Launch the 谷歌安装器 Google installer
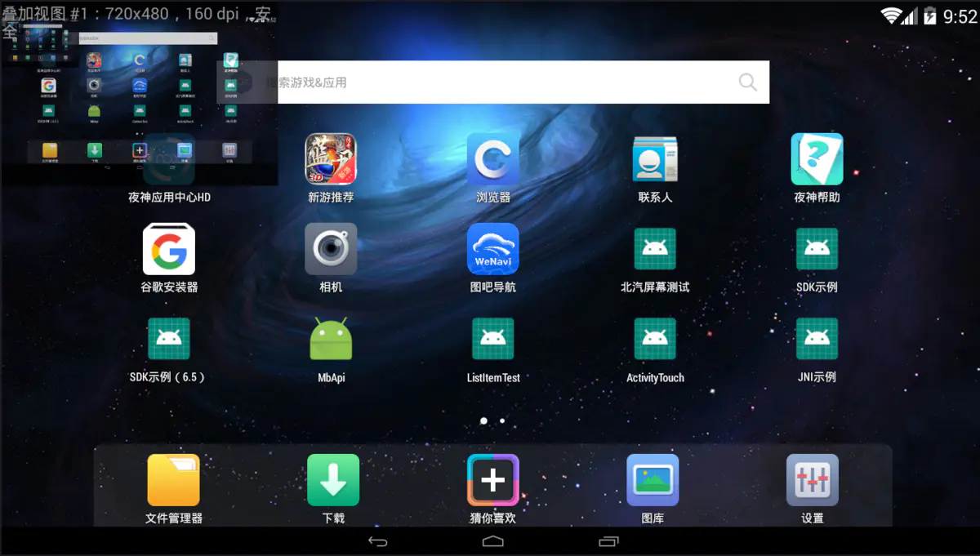 pos(169,249)
